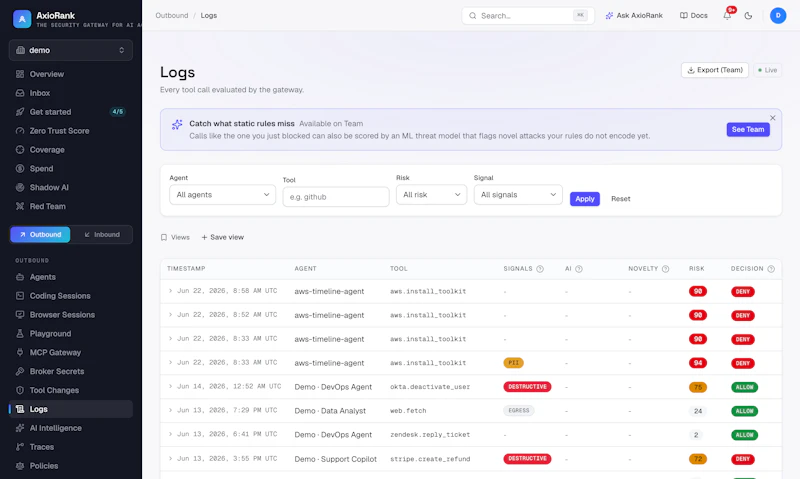Open the All risk dropdown
Viewport: 800px width, 479px height.
[431, 195]
